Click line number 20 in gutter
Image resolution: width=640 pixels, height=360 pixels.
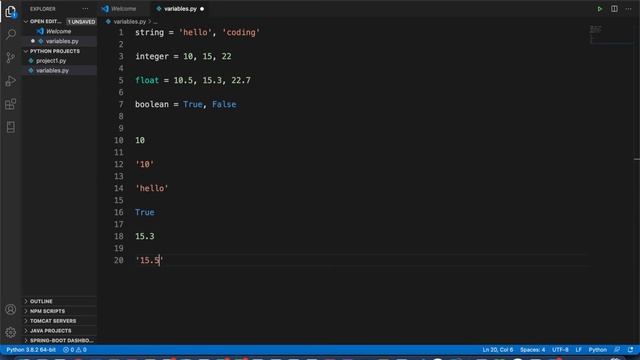click(x=118, y=260)
